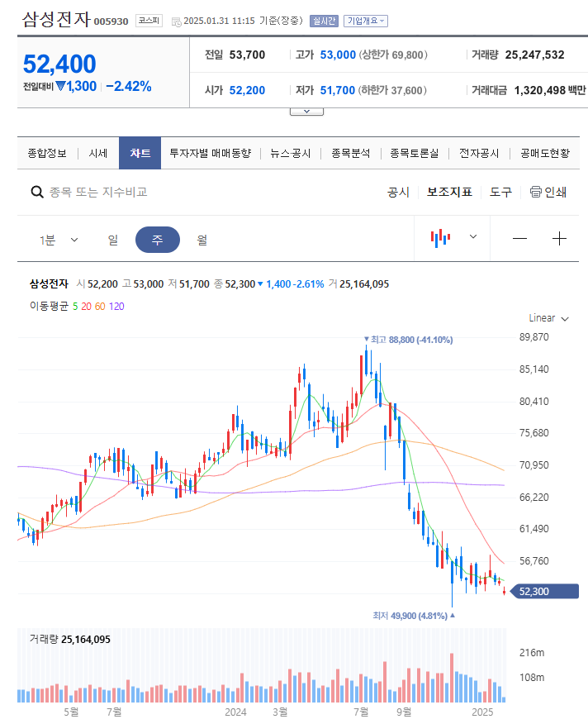The width and height of the screenshot is (588, 724).
Task: Open the 1분 interval dropdown
Action: (59, 241)
